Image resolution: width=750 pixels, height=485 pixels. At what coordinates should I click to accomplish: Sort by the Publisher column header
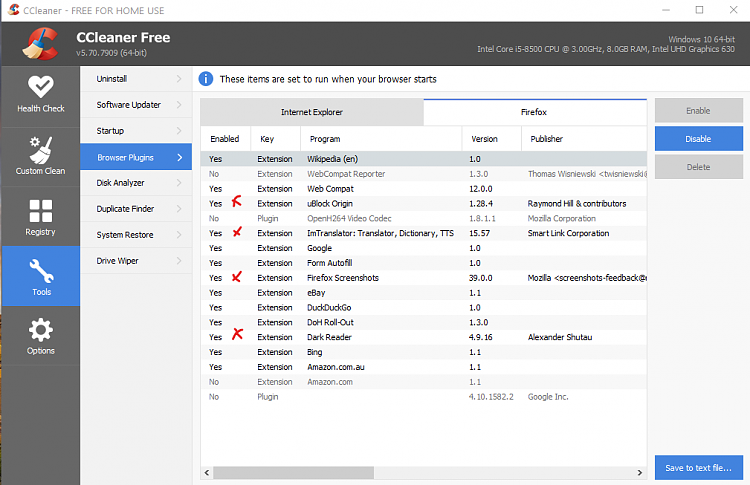(584, 139)
